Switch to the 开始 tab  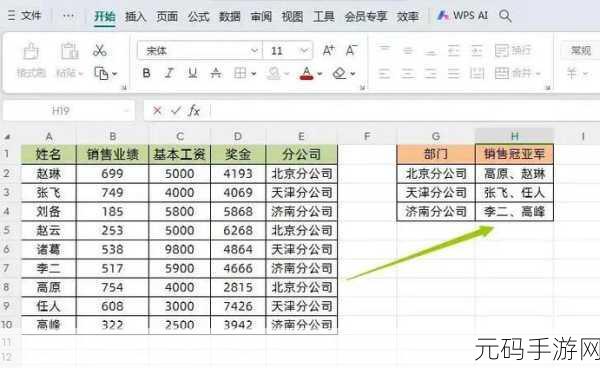(x=104, y=16)
